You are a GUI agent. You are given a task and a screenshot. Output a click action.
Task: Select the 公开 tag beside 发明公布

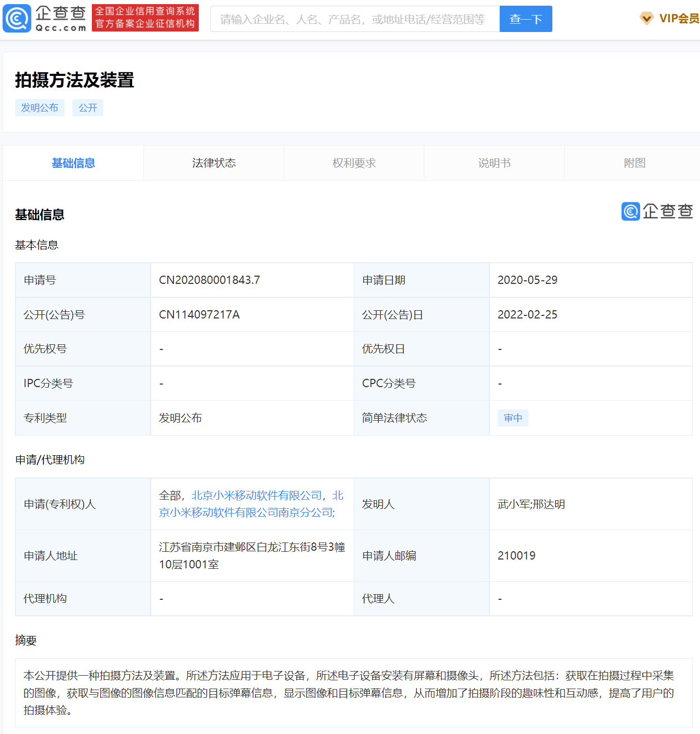coord(87,107)
